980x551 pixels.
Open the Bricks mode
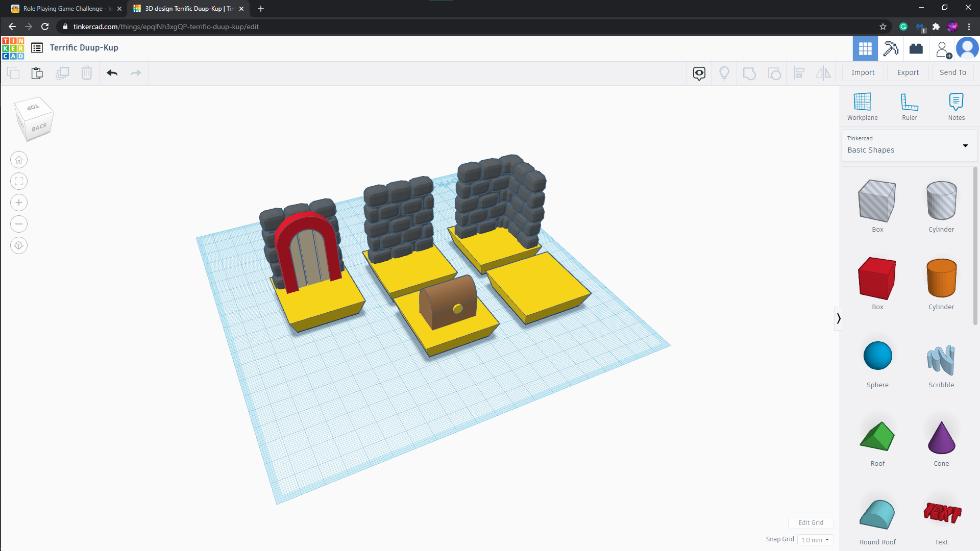[916, 49]
